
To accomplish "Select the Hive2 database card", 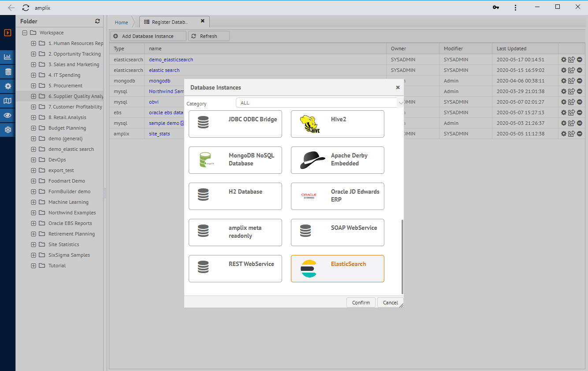I will [x=338, y=124].
